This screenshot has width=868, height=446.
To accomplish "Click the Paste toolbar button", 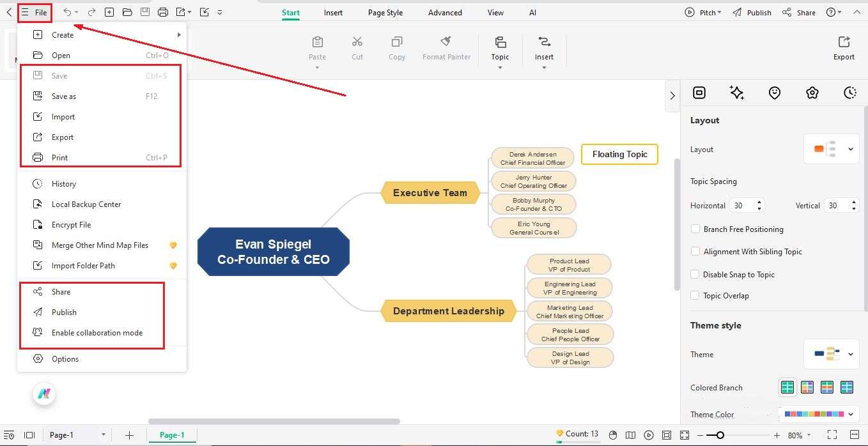I will [317, 49].
